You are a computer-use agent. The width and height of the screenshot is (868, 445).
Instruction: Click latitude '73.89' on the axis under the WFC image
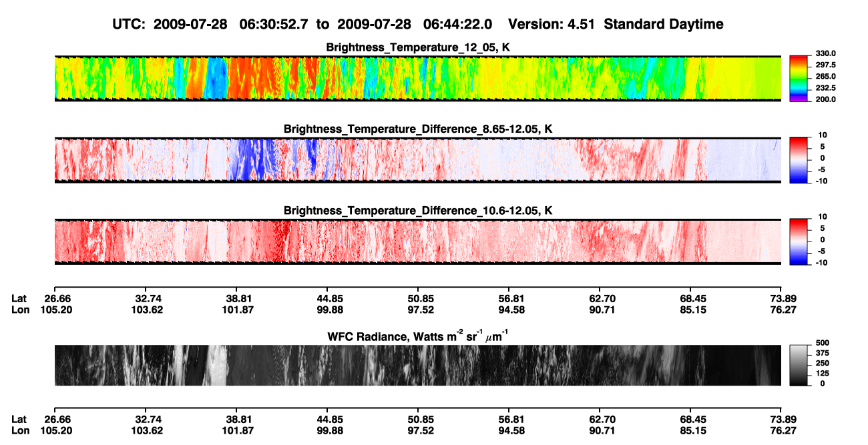pyautogui.click(x=781, y=419)
